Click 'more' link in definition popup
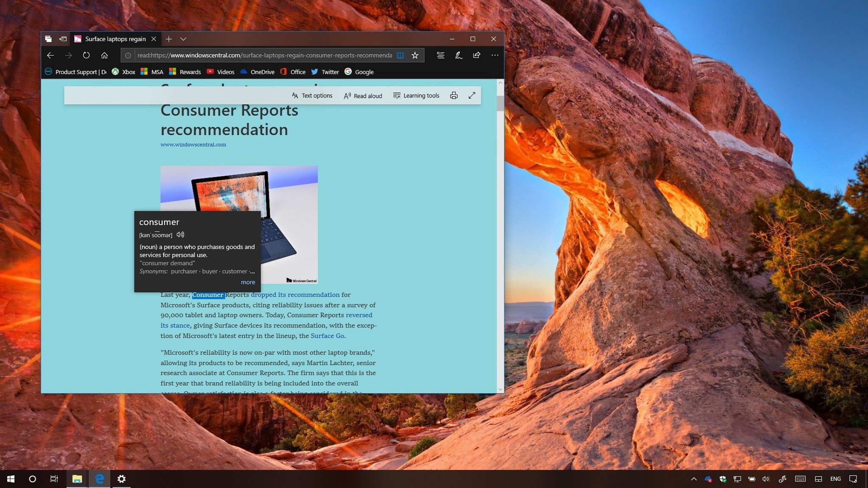The width and height of the screenshot is (868, 488). pyautogui.click(x=248, y=282)
